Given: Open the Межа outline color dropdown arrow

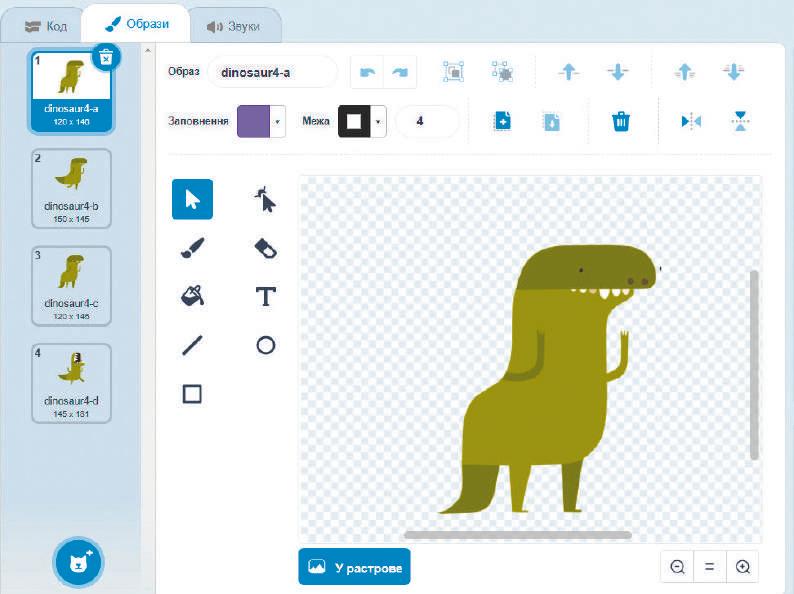Looking at the screenshot, I should click(378, 122).
